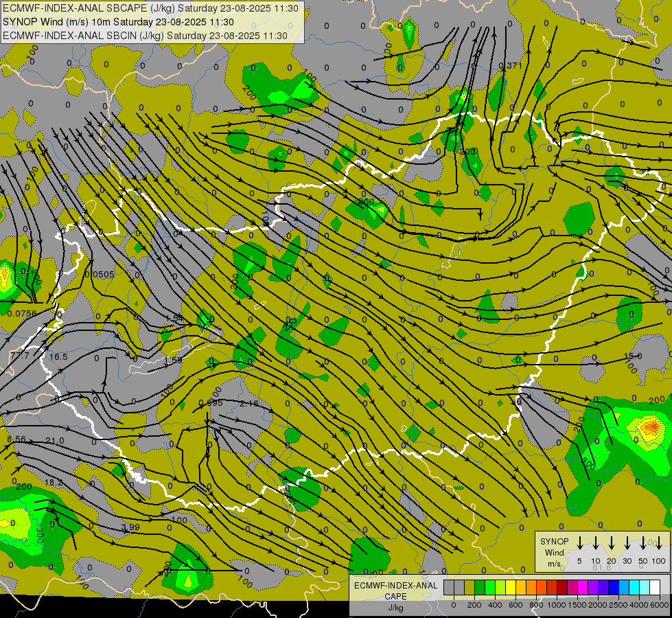Click the '18.2' value on the map
The height and width of the screenshot is (618, 672).
pyautogui.click(x=54, y=483)
